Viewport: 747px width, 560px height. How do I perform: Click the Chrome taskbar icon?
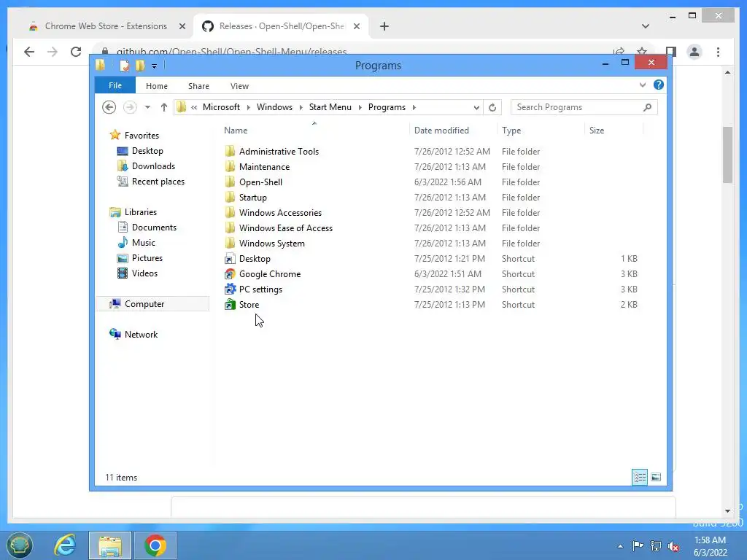pyautogui.click(x=155, y=545)
